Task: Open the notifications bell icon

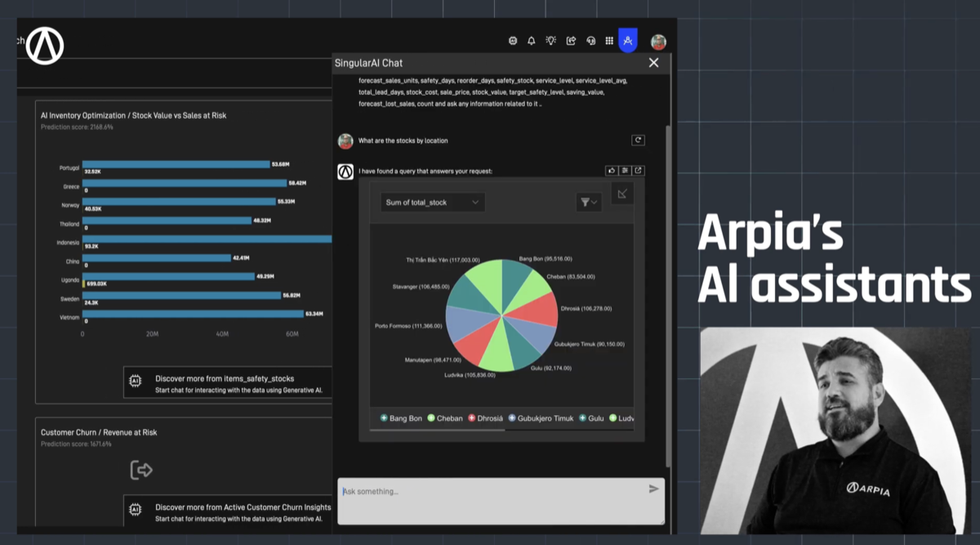Action: coord(532,41)
